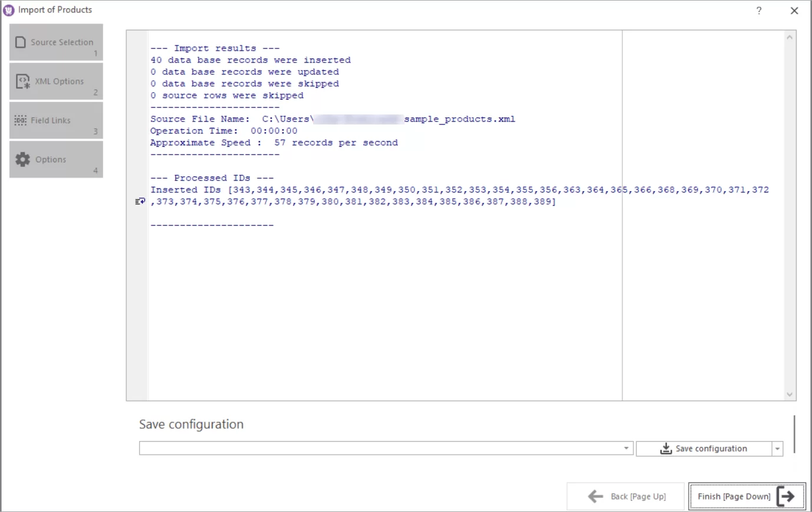This screenshot has width=812, height=512.
Task: Click inside the configuration name field
Action: (x=377, y=448)
